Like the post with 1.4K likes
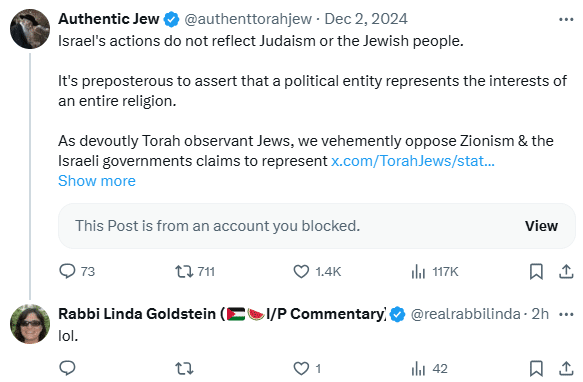This screenshot has height=382, width=583. coord(317,272)
